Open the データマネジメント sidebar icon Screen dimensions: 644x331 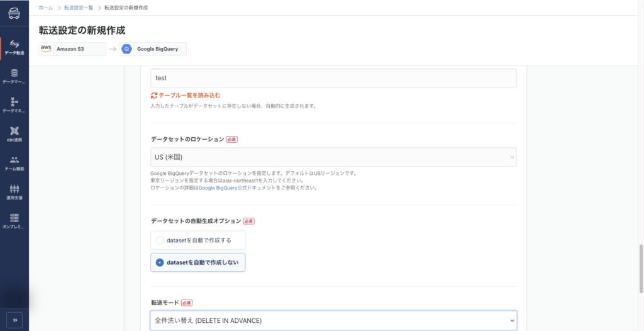[x=14, y=105]
